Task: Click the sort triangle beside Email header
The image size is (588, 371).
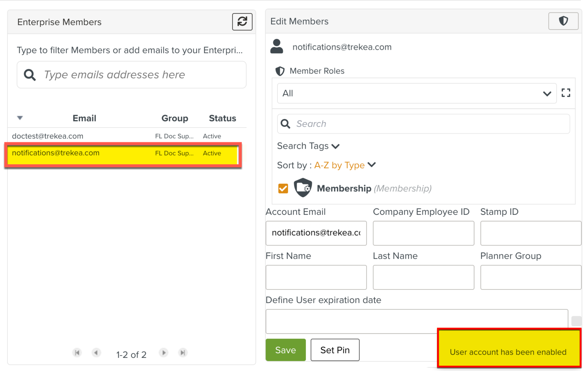Action: [x=20, y=118]
